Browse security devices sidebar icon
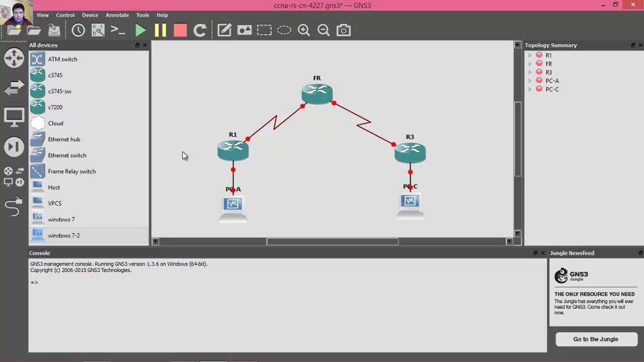Image resolution: width=644 pixels, height=362 pixels. (14, 147)
